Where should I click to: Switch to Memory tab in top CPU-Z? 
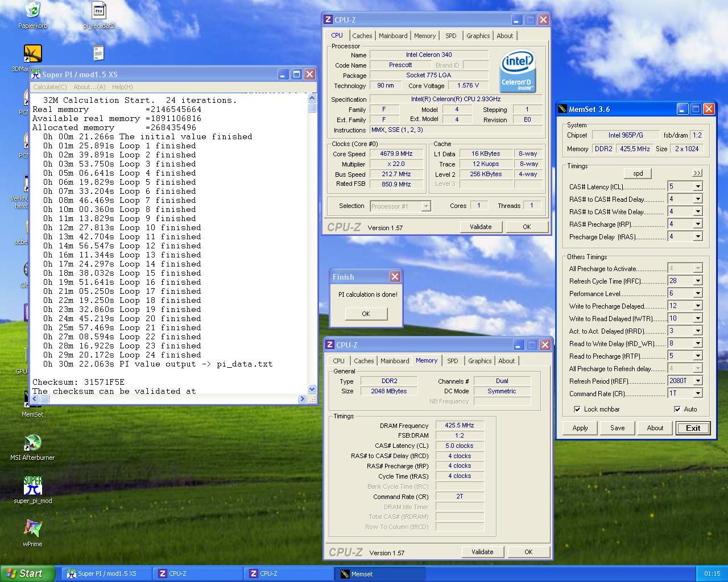point(425,36)
